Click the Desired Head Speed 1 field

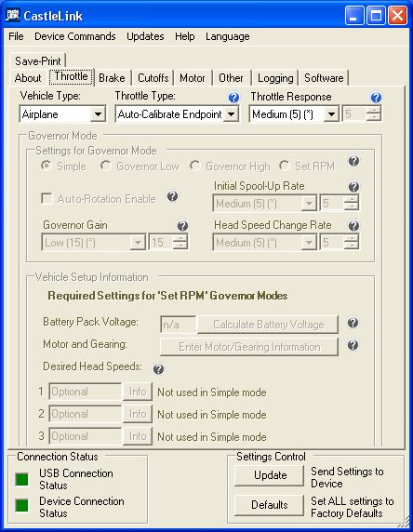[86, 392]
